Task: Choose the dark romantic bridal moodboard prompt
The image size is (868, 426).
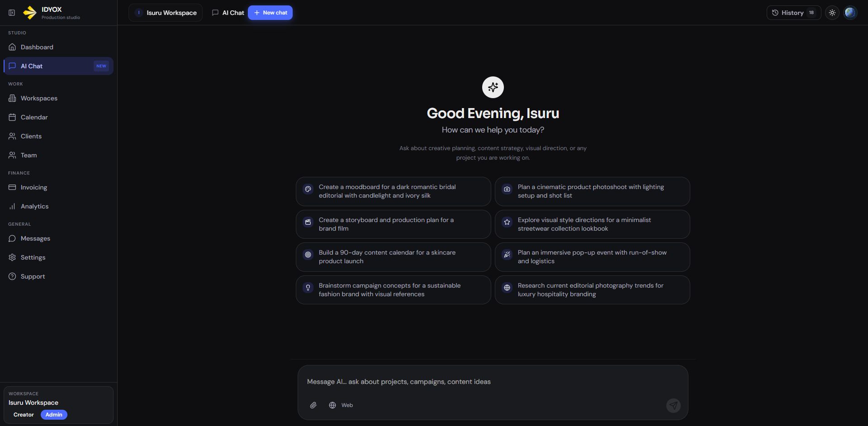Action: (x=394, y=191)
